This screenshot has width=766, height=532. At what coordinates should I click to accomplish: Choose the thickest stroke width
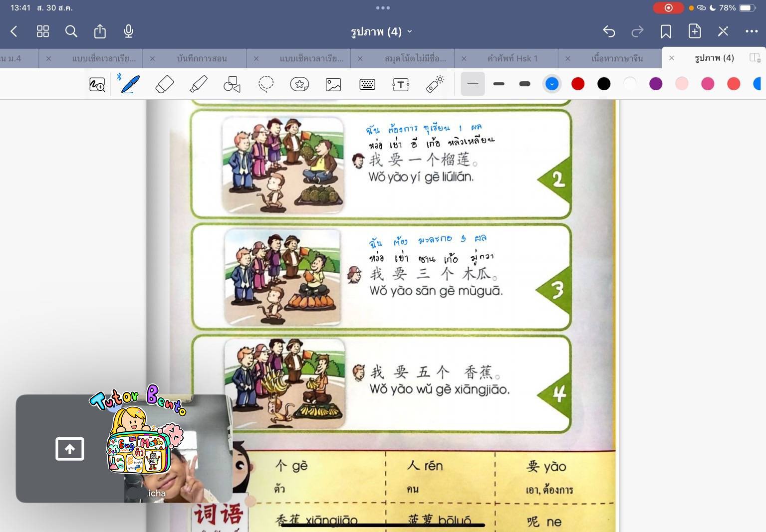coord(524,84)
